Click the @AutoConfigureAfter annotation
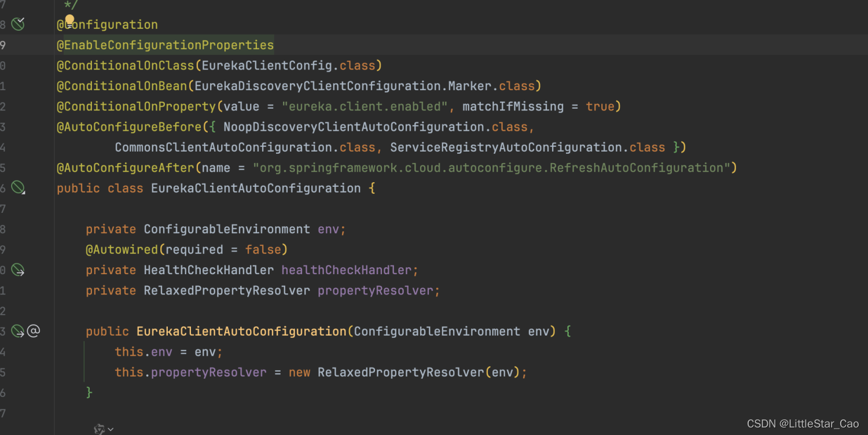868x435 pixels. pyautogui.click(x=125, y=168)
